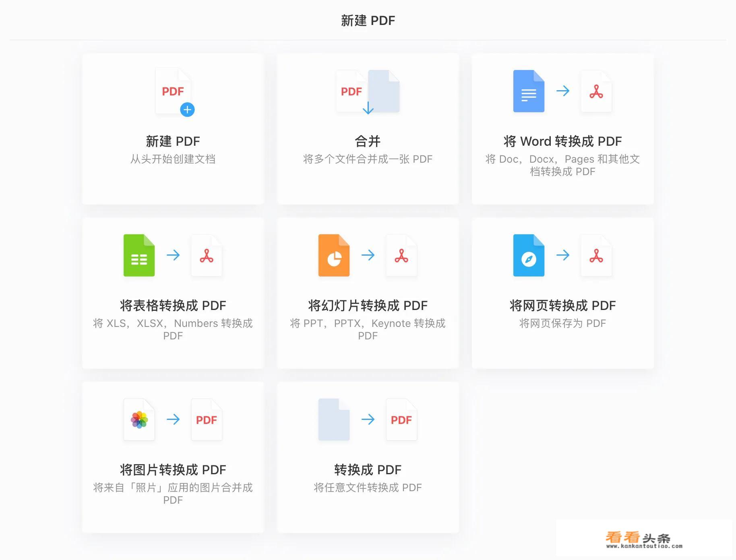Click the orange slideshow pie-chart icon

click(x=334, y=255)
